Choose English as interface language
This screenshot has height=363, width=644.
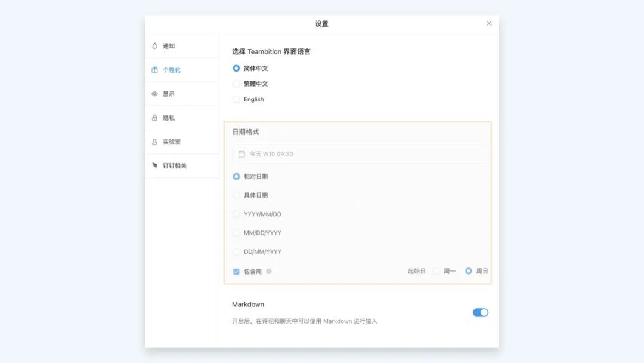tap(236, 99)
